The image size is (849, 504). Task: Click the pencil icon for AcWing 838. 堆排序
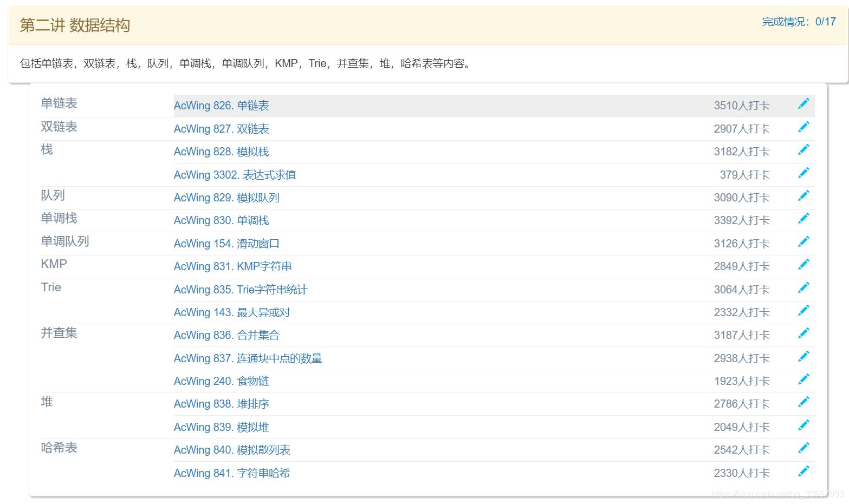803,402
